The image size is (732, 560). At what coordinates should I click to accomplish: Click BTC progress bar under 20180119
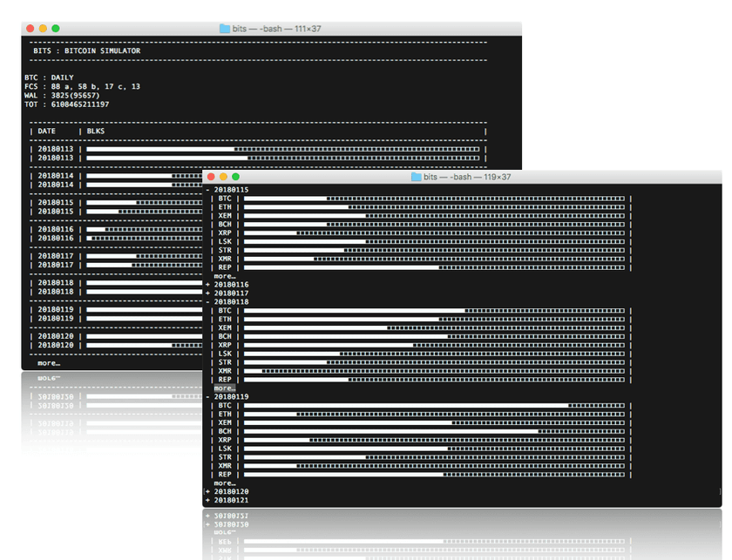tap(434, 406)
